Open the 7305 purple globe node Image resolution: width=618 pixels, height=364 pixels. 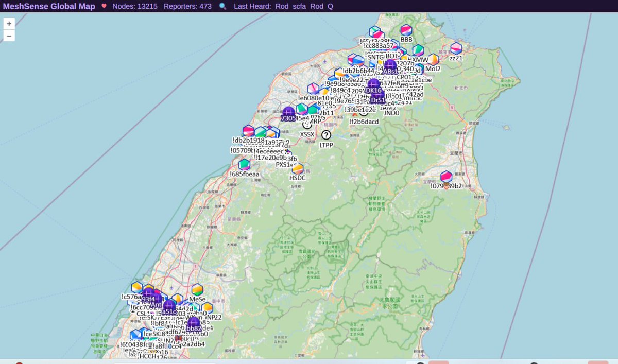(288, 113)
